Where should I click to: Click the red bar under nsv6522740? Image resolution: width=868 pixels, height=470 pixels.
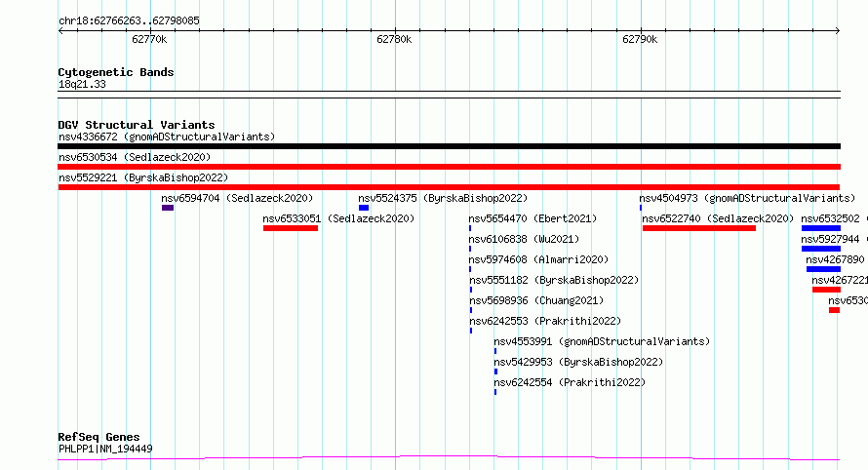[699, 228]
